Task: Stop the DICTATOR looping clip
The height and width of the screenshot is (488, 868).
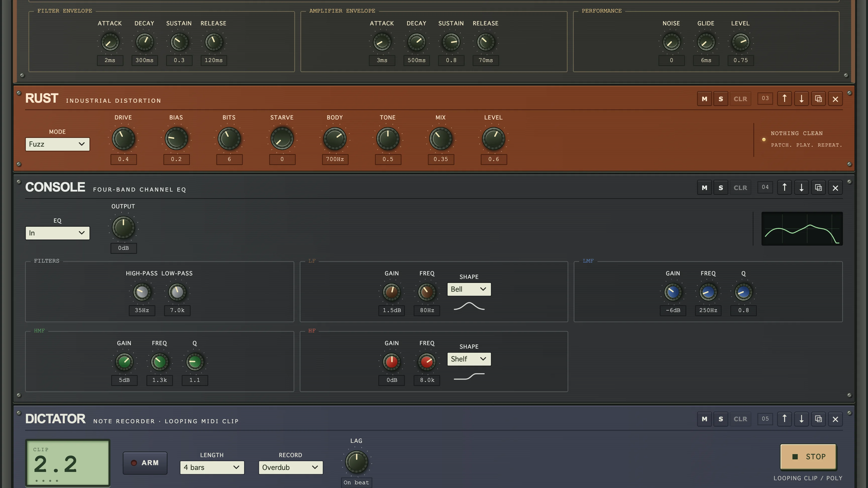Action: click(x=808, y=457)
